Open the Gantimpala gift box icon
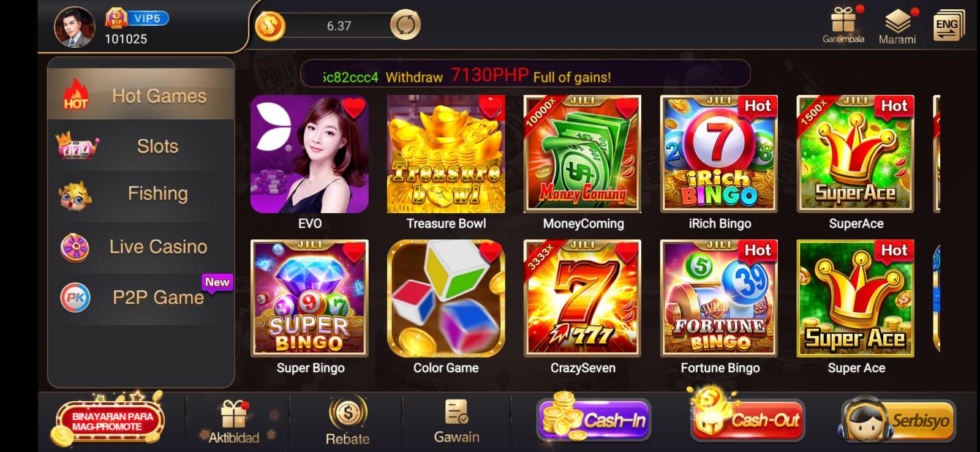The image size is (980, 452). [843, 21]
